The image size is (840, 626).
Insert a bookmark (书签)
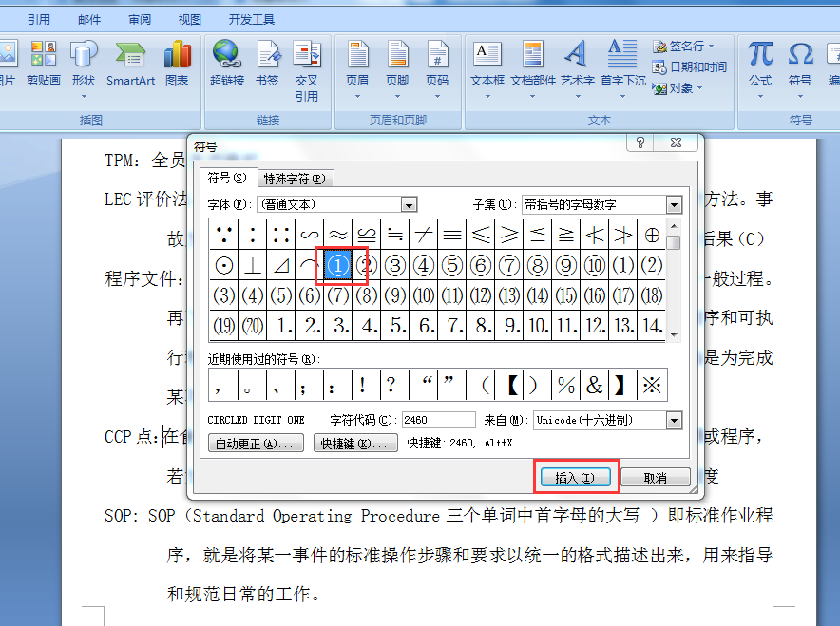(267, 64)
